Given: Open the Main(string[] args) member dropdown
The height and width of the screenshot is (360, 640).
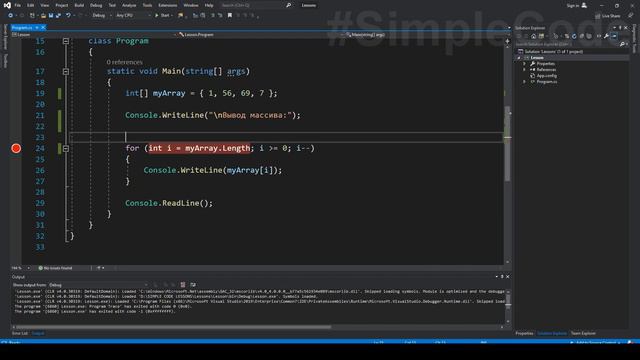Looking at the screenshot, I should coord(427,35).
